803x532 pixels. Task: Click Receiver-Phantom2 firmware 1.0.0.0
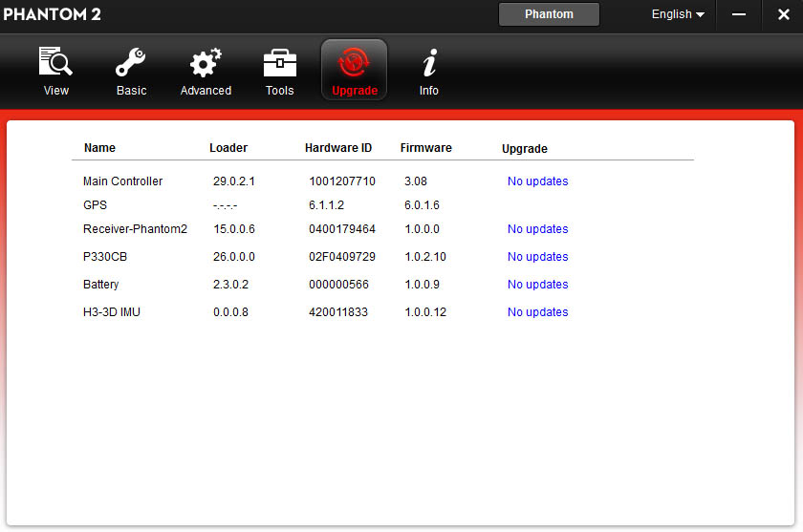coord(422,228)
